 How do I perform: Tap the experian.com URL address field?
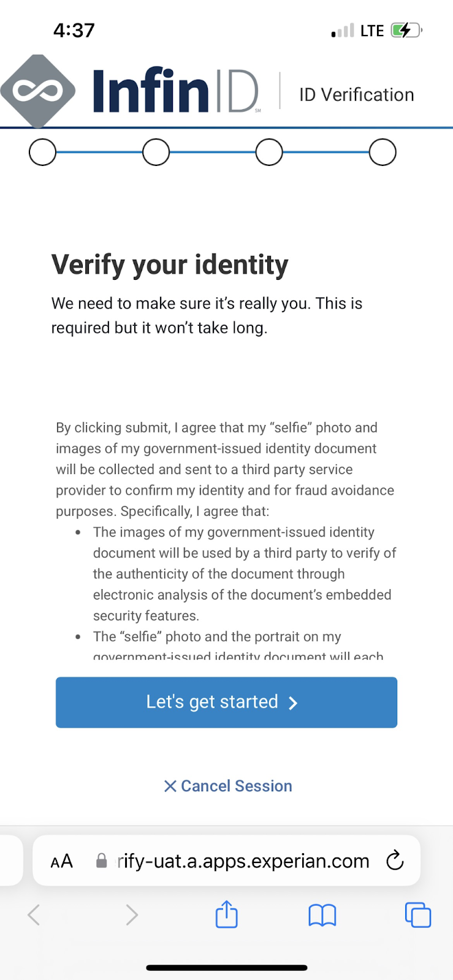[x=243, y=861]
